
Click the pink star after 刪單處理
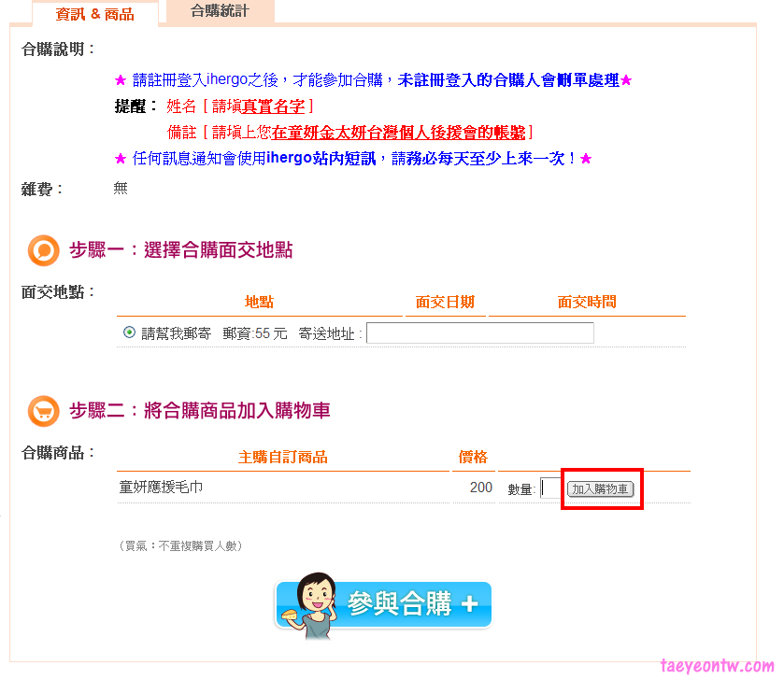[626, 80]
